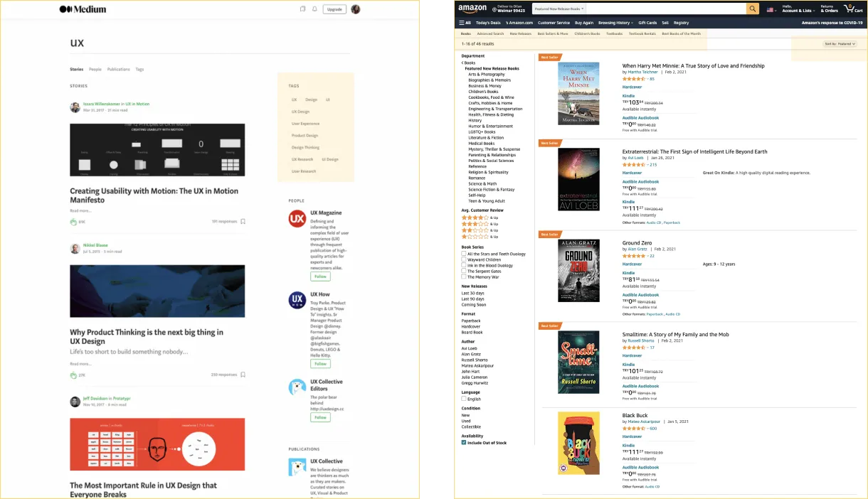Viewport: 868px width, 499px height.
Task: Click Medium Upgrade button
Action: (x=334, y=9)
